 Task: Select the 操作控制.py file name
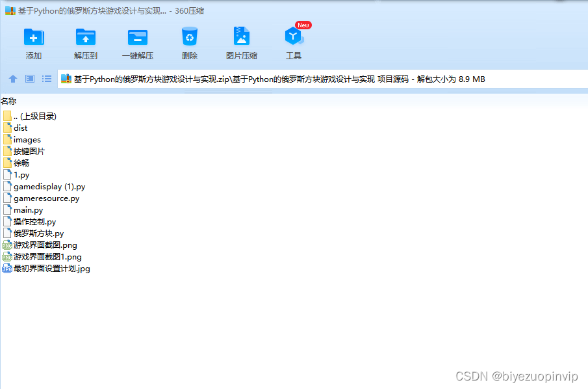[35, 222]
